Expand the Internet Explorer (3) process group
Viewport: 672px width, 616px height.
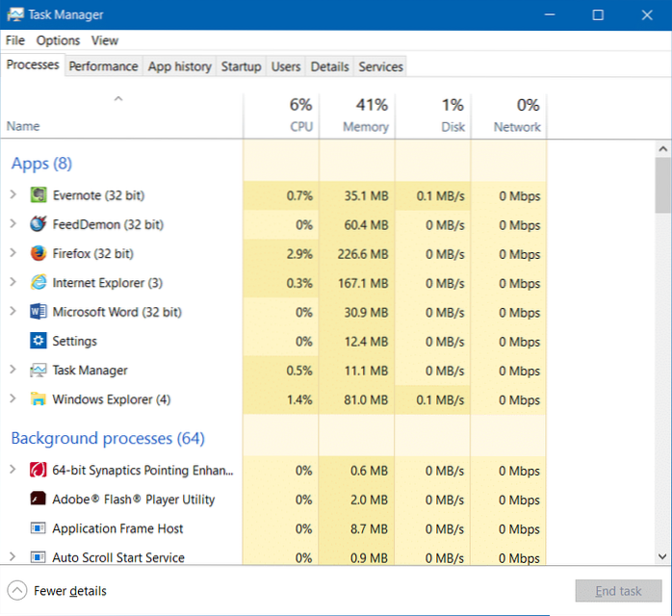[x=13, y=283]
